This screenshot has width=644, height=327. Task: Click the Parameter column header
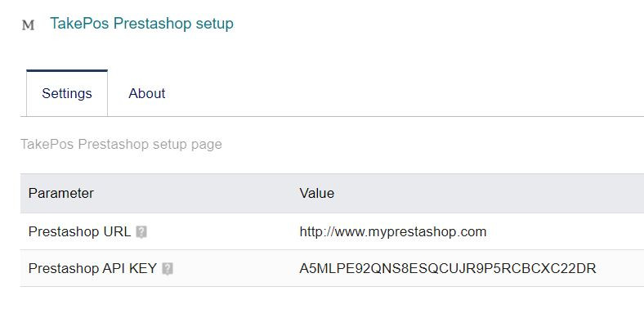[61, 193]
